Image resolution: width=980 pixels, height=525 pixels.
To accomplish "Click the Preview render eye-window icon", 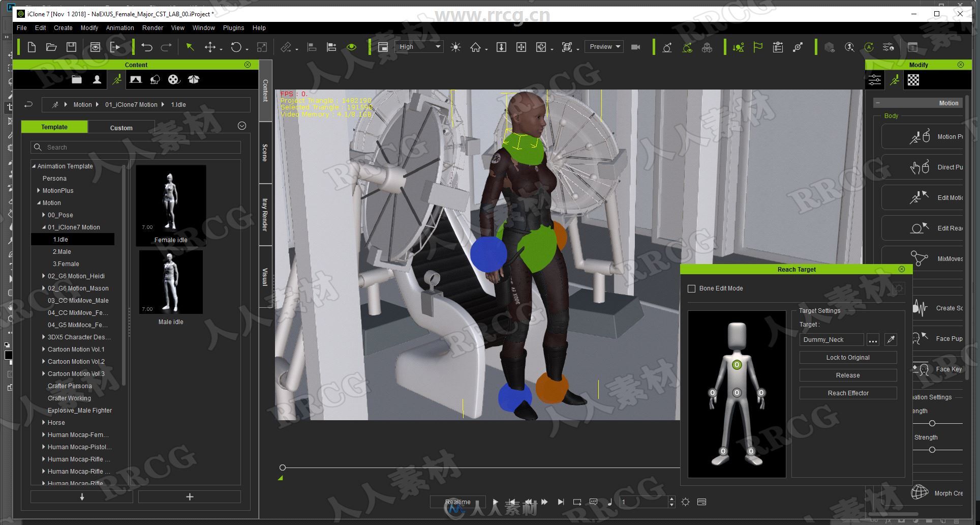I will tap(95, 47).
